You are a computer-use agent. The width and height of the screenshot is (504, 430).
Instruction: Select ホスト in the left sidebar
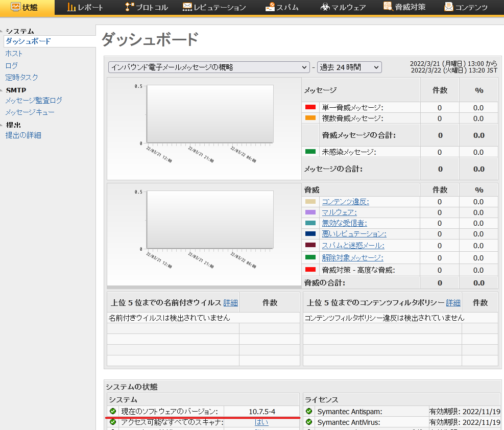[14, 53]
